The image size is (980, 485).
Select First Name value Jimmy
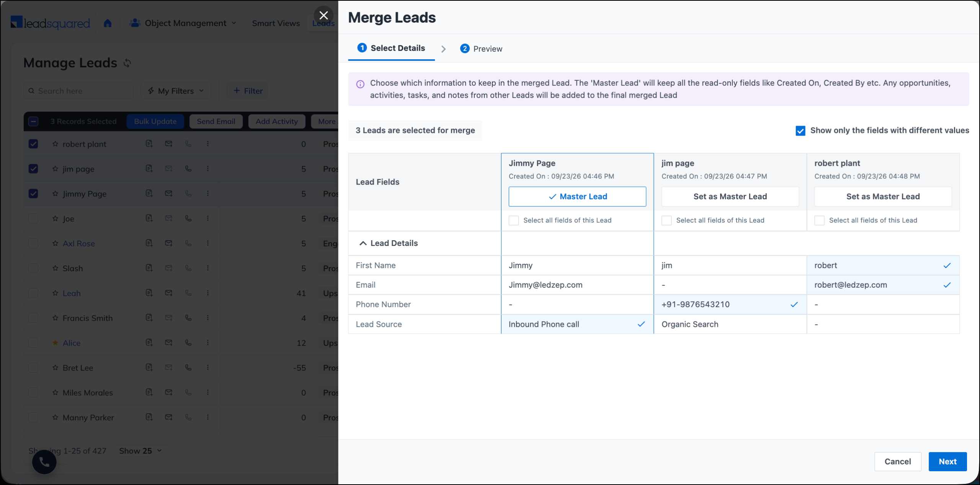pyautogui.click(x=577, y=265)
